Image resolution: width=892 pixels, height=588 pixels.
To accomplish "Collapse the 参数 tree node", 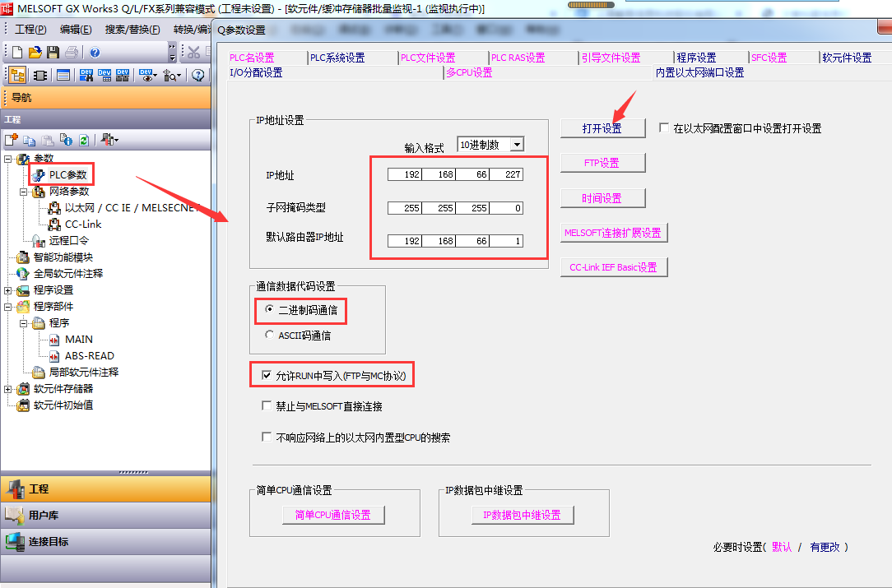I will (x=8, y=159).
